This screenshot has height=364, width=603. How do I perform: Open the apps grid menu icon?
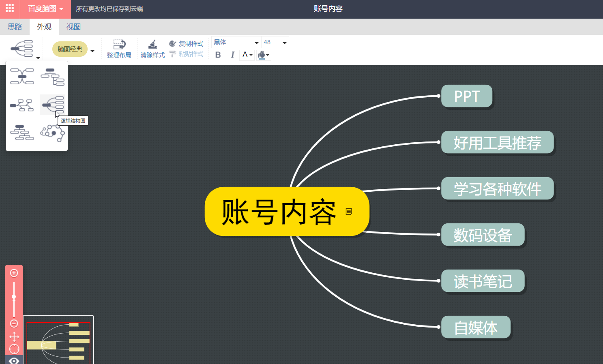click(x=10, y=8)
